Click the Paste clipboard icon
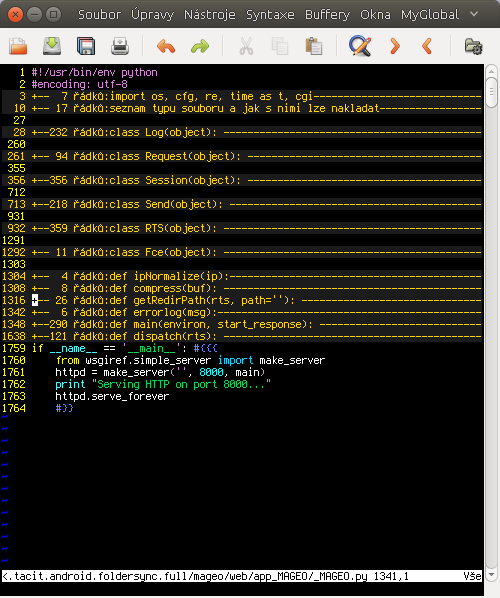 pos(314,46)
